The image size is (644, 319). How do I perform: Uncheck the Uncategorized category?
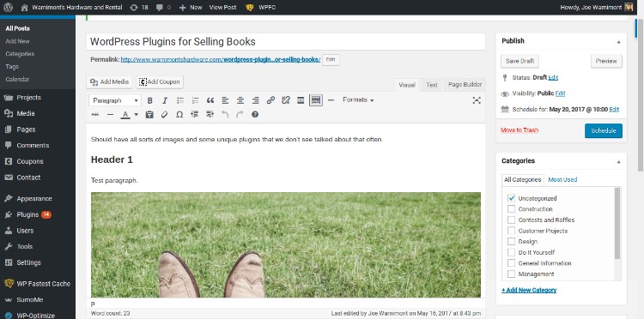click(x=512, y=198)
